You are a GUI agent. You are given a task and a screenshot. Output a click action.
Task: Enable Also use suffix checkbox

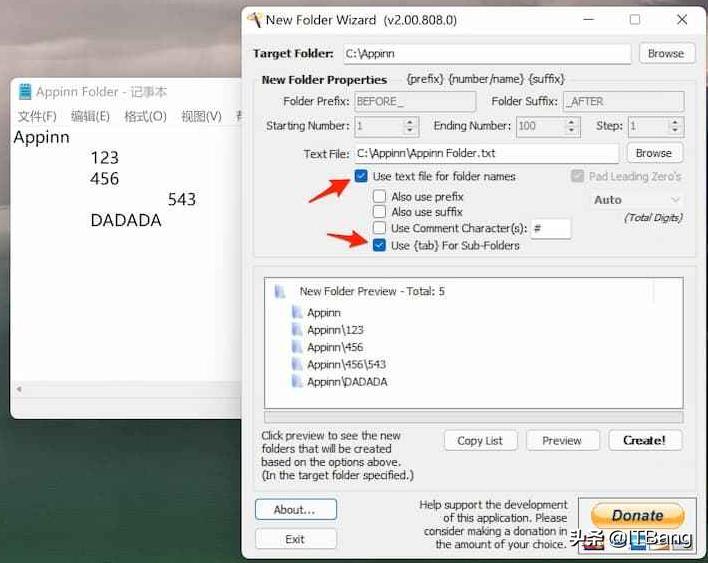click(379, 212)
